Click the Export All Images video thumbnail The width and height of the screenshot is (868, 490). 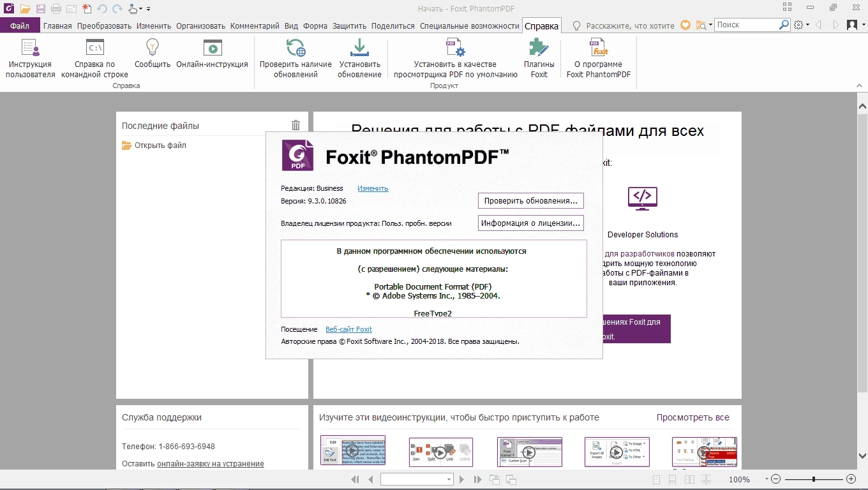617,452
